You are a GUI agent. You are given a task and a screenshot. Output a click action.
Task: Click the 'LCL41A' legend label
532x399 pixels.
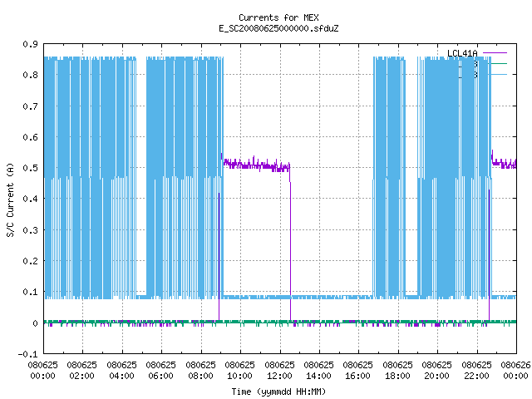(x=462, y=53)
